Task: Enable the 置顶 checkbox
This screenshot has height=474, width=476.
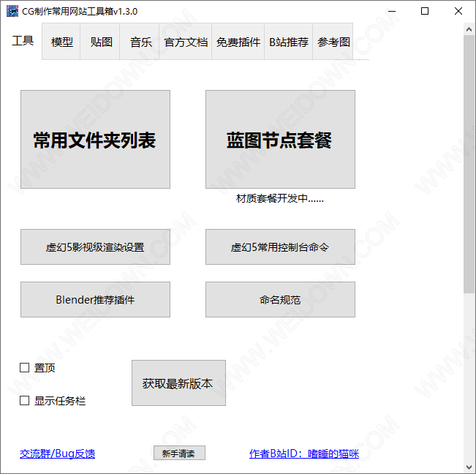Action: click(x=25, y=368)
